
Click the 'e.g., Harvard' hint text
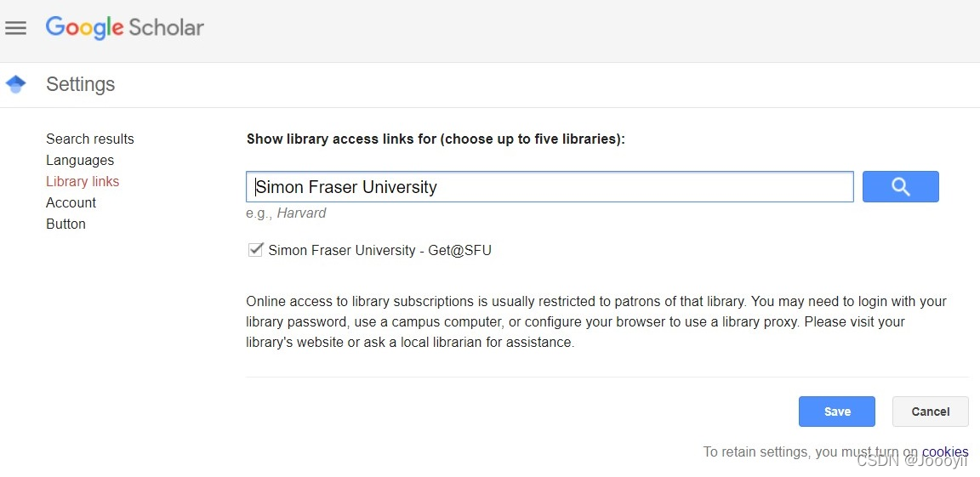(286, 213)
